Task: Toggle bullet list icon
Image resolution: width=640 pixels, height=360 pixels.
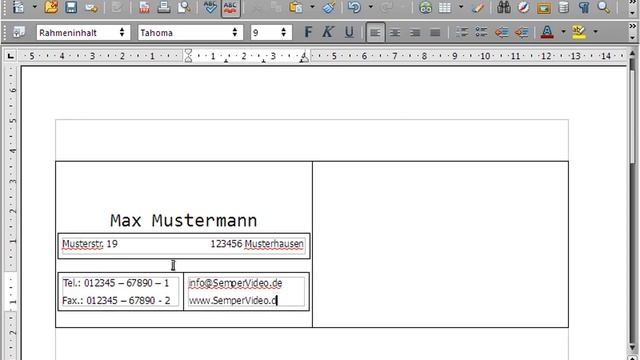Action: [481, 33]
